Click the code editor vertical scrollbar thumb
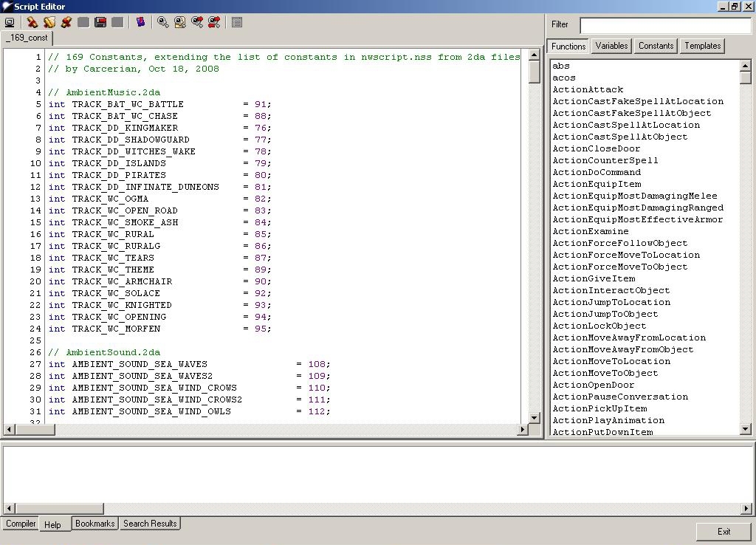Screen dimensions: 756x545 (x=535, y=72)
